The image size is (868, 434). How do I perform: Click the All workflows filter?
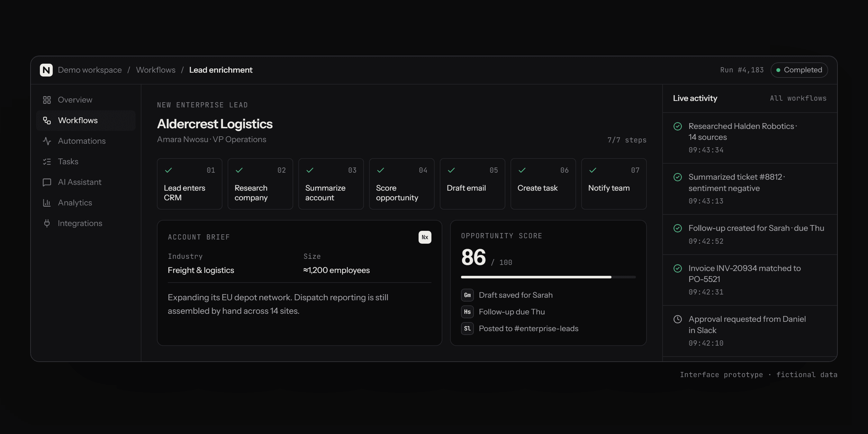click(798, 98)
